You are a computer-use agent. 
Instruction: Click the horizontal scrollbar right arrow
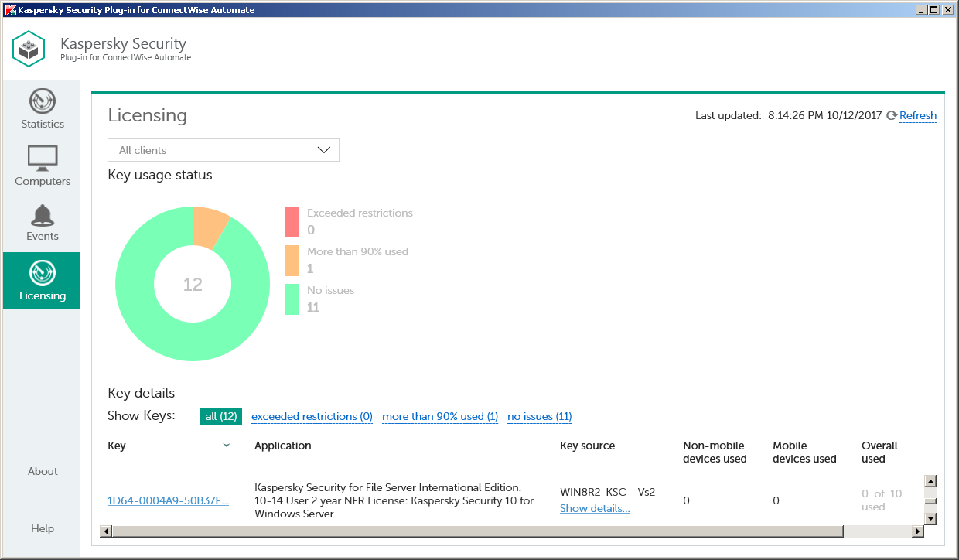click(x=918, y=531)
